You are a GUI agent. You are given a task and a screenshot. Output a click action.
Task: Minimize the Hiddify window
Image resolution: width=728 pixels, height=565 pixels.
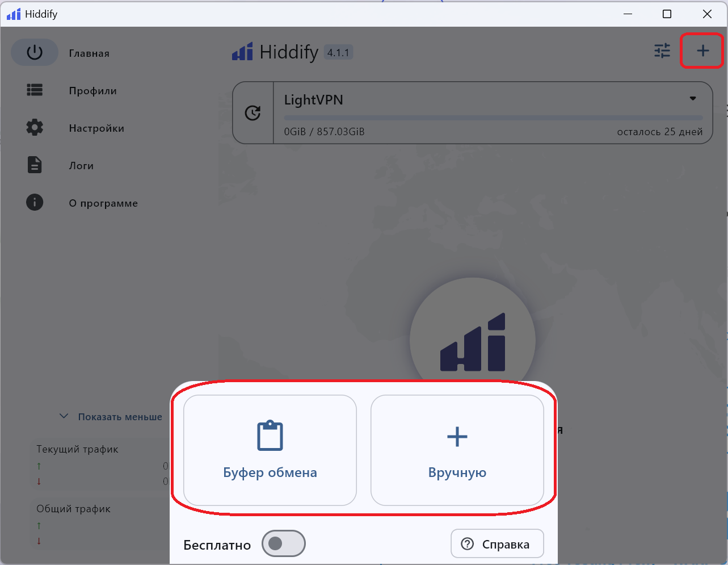[x=628, y=14]
